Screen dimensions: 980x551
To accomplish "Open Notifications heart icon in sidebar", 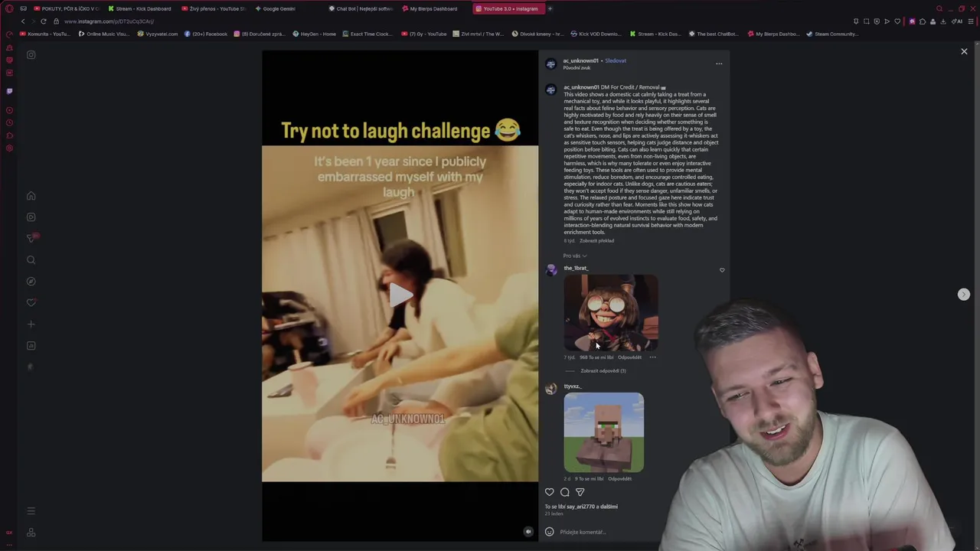I will (31, 303).
